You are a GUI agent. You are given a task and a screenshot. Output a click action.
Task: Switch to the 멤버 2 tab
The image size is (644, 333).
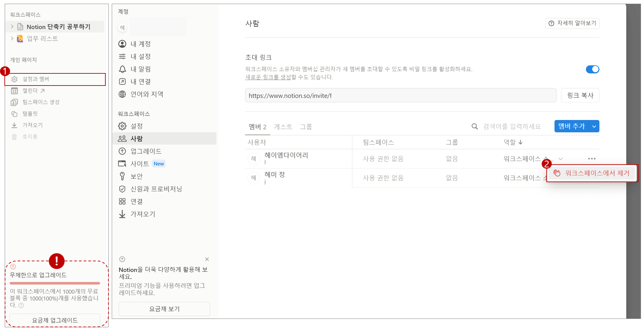[258, 127]
